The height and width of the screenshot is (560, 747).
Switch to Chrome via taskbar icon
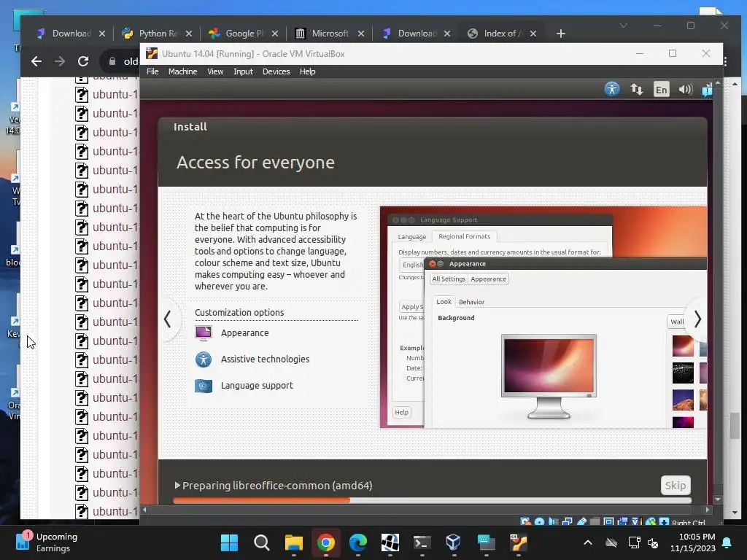click(x=326, y=542)
